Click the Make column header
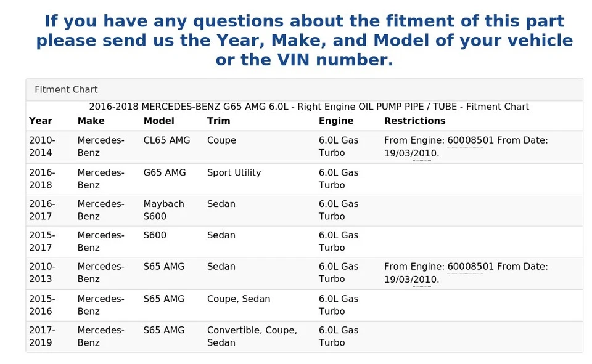The width and height of the screenshot is (592, 364). pos(91,121)
